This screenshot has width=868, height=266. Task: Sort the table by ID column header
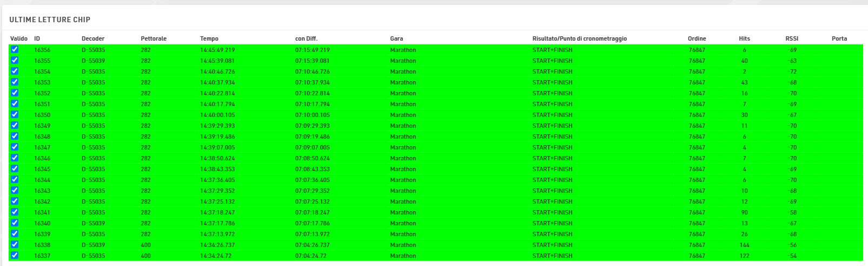[x=37, y=38]
